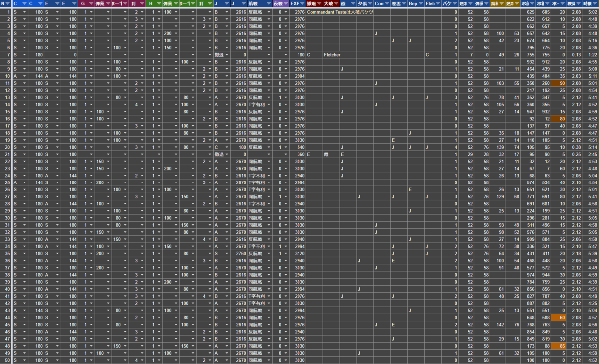Select the 'Commandant Testeは大破バケツ' cell
Viewport: 599px width, 364px height.
click(340, 12)
